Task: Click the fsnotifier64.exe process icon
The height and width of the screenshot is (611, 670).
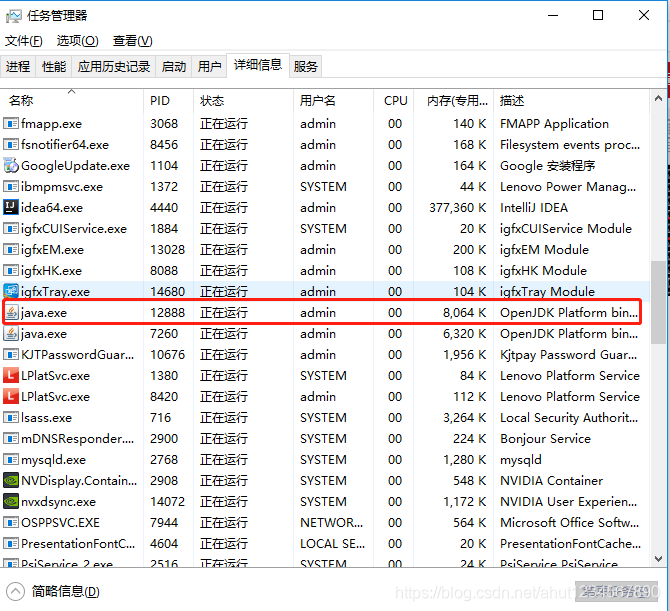Action: click(11, 145)
